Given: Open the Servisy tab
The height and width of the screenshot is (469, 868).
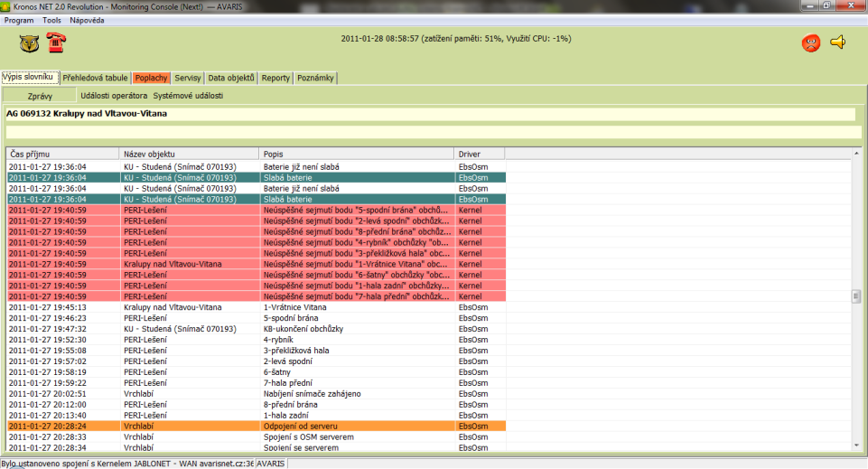Looking at the screenshot, I should point(188,78).
